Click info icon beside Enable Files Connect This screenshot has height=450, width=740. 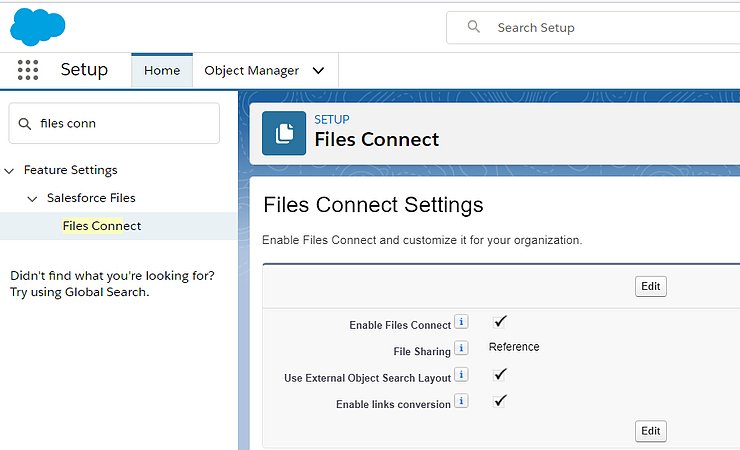(x=461, y=322)
